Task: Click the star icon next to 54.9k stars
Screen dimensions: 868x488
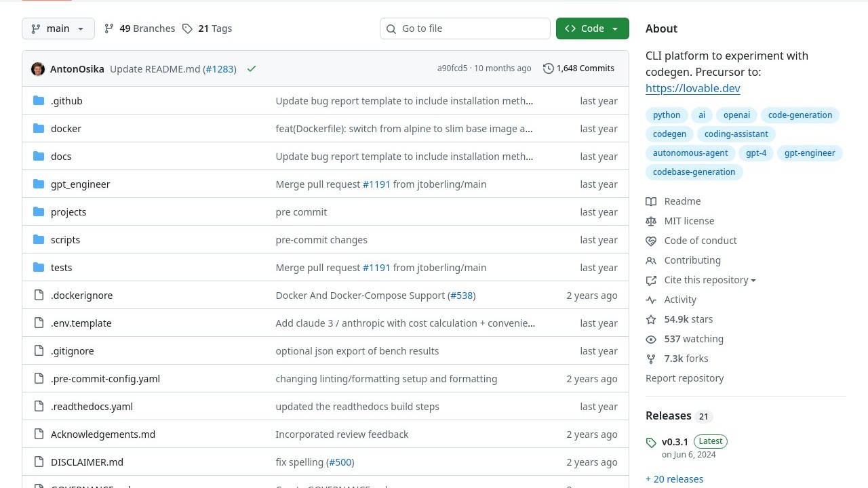Action: pyautogui.click(x=651, y=319)
